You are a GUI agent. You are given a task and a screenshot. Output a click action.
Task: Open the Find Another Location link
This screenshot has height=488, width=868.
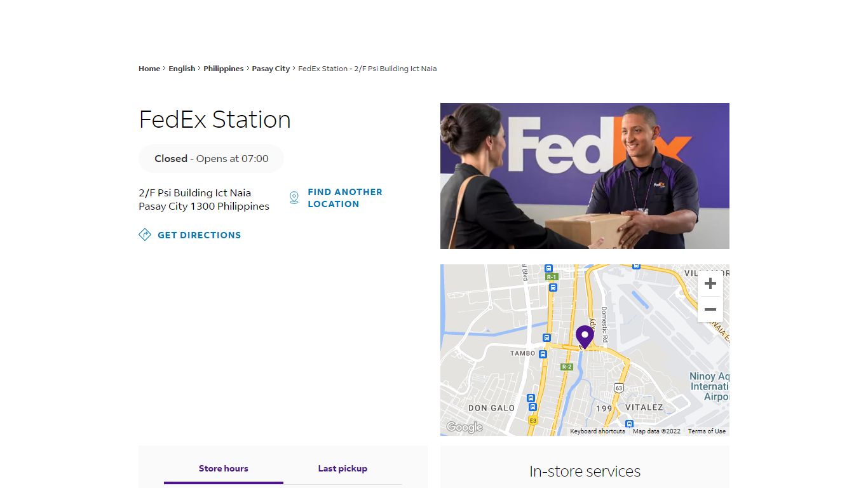coord(345,198)
